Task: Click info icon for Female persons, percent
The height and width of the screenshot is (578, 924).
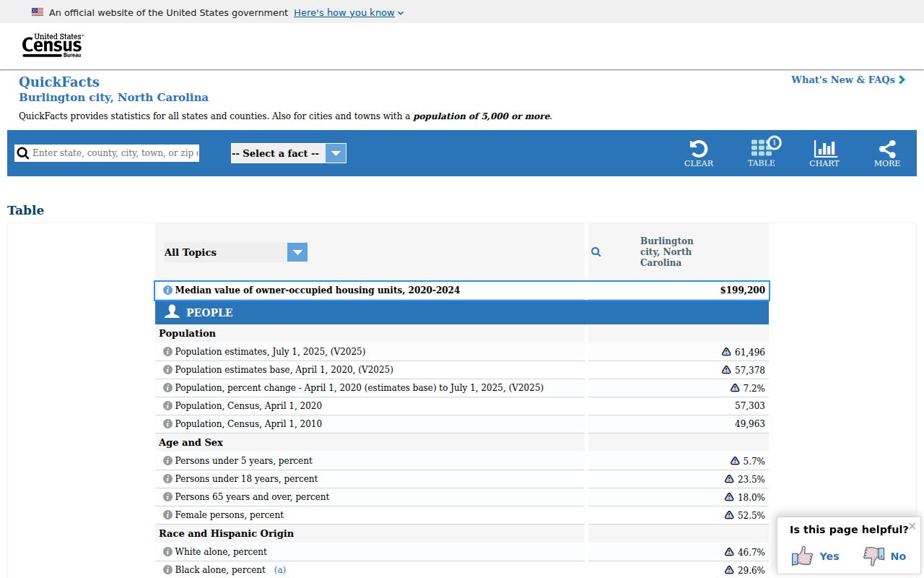Action: 167,515
